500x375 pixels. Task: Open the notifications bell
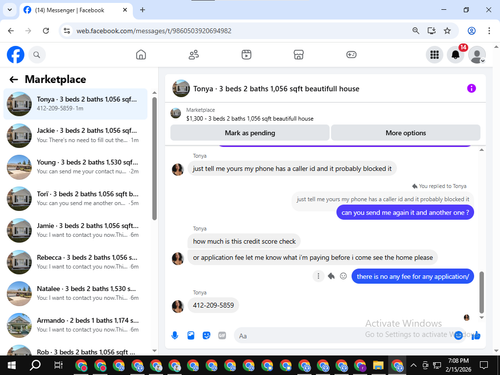(455, 55)
